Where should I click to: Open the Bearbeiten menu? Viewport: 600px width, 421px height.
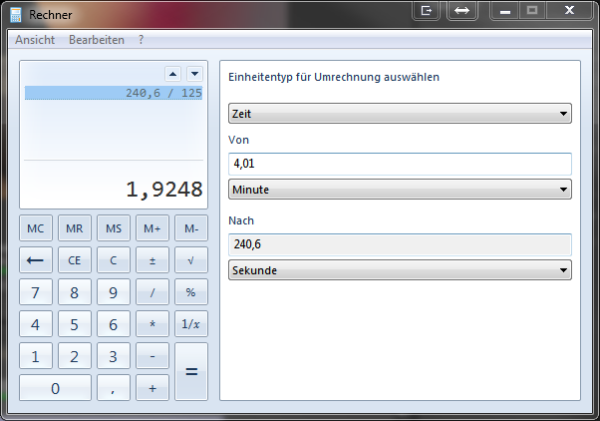coord(97,40)
